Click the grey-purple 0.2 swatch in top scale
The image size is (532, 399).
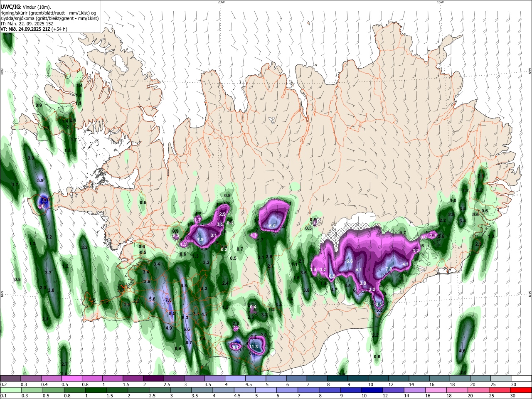coord(10,378)
